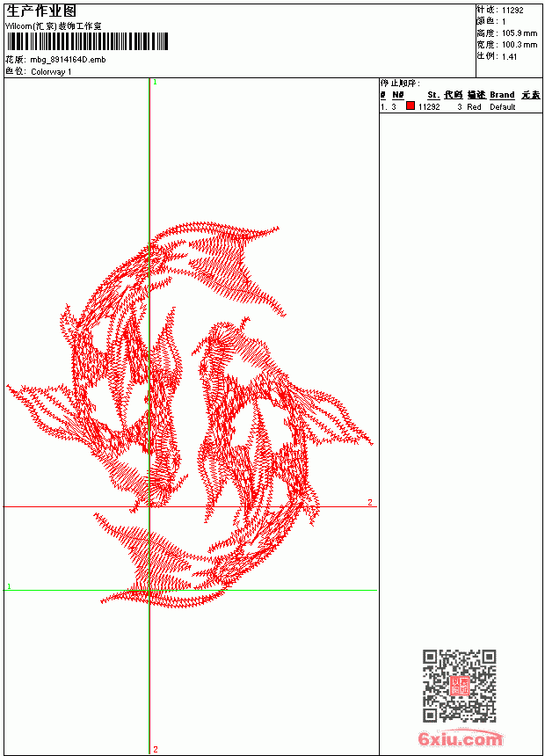Click red marker 2 at right of horizontal line

pos(370,503)
